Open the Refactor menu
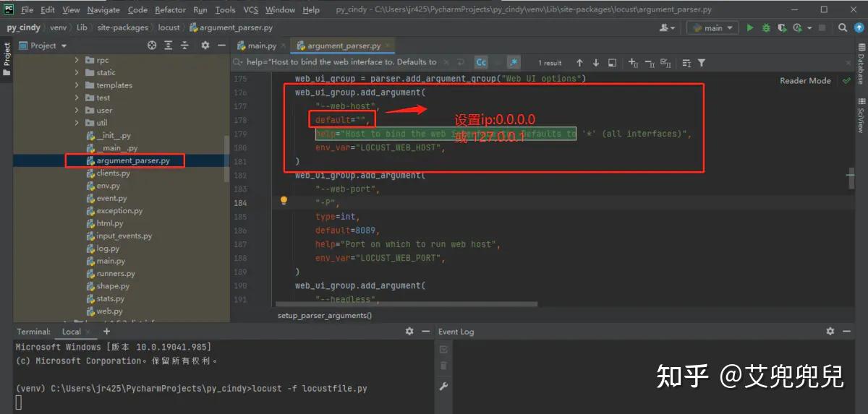The width and height of the screenshot is (868, 414). pyautogui.click(x=170, y=10)
